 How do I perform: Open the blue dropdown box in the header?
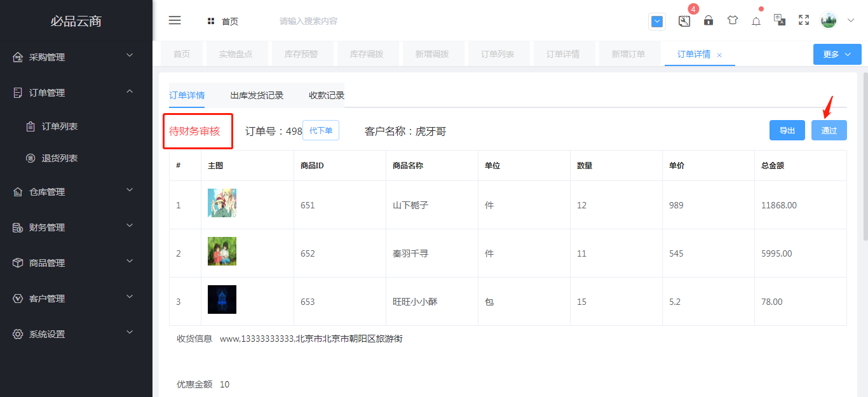657,22
